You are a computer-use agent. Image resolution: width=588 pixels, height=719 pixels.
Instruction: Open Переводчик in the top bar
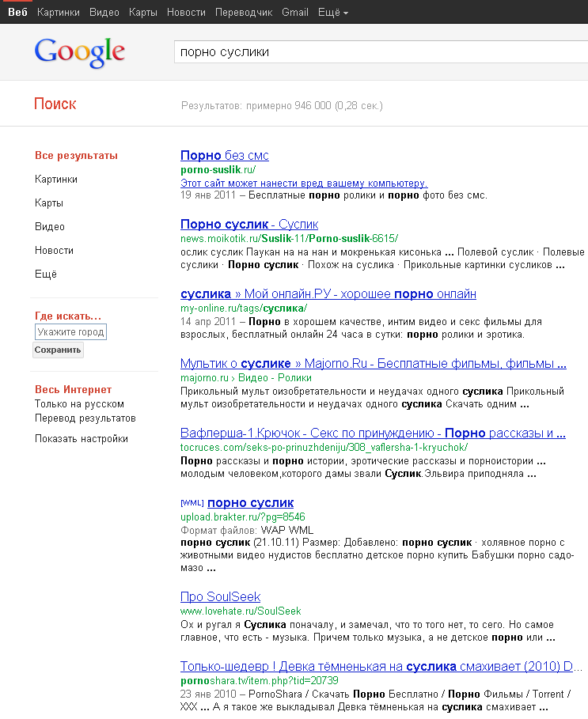(x=244, y=13)
